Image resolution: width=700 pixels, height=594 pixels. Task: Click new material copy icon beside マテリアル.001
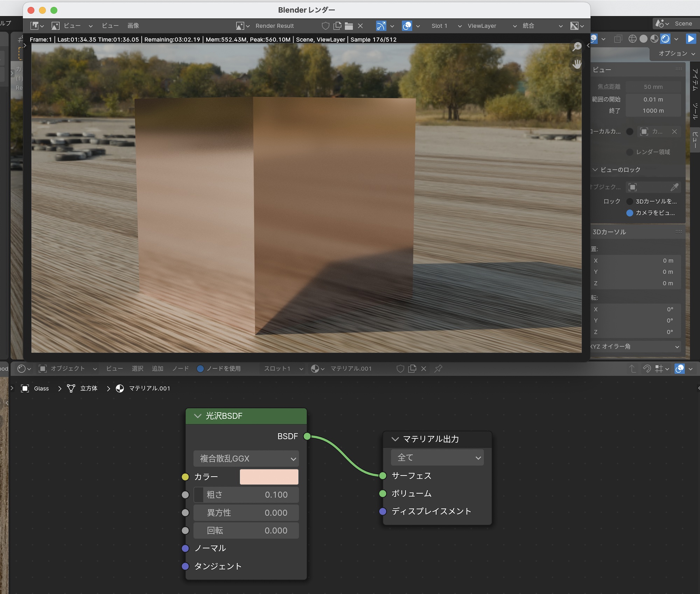pos(412,369)
